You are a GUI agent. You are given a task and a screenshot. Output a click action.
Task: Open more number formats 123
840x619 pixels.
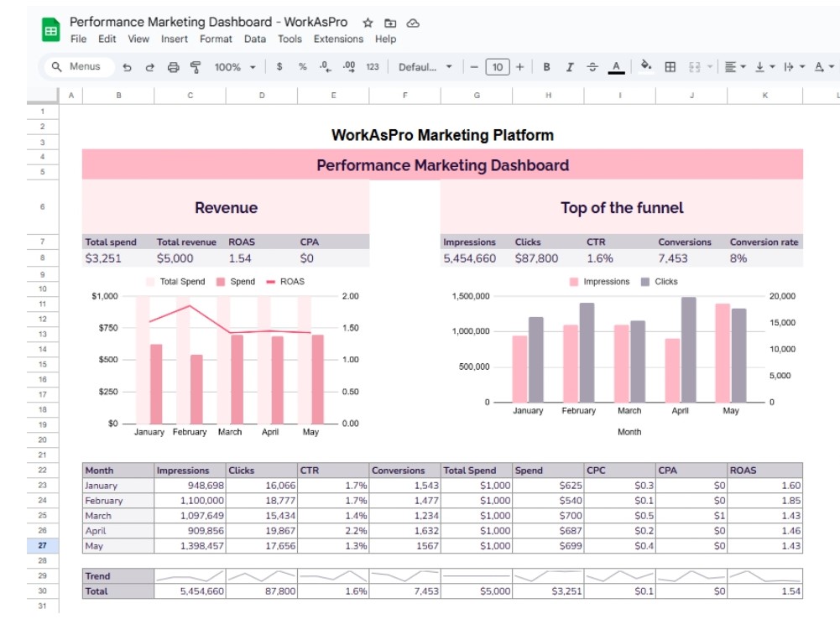coord(373,67)
